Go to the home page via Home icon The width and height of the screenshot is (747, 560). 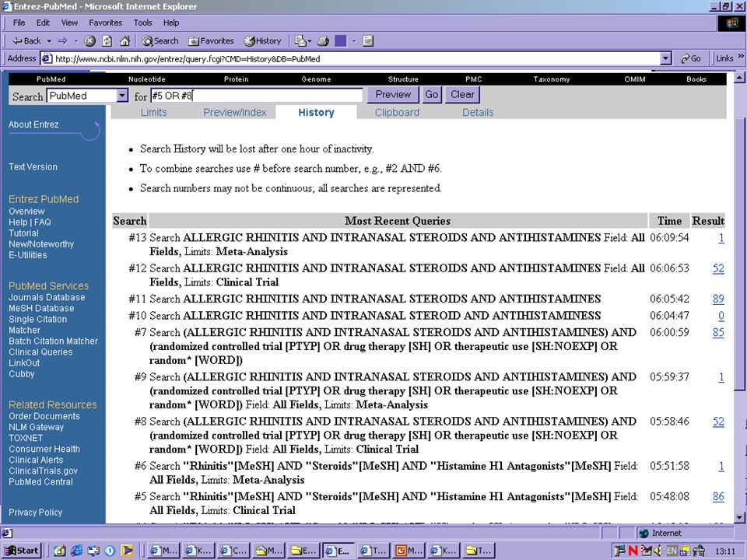[124, 41]
